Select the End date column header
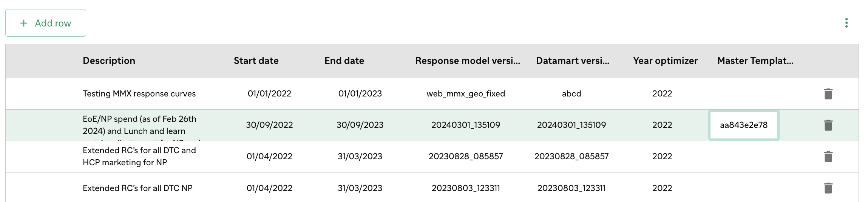Image resolution: width=868 pixels, height=202 pixels. pyautogui.click(x=344, y=61)
